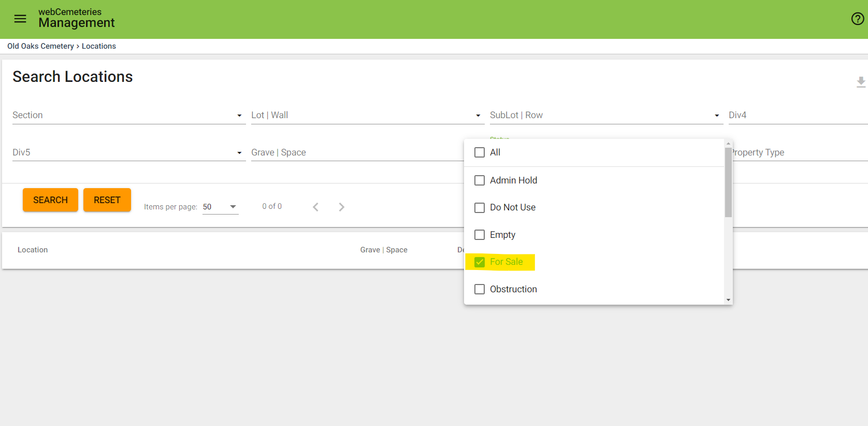Screen dimensions: 868x426
Task: Open the Grave | Space dropdown field
Action: (357, 153)
